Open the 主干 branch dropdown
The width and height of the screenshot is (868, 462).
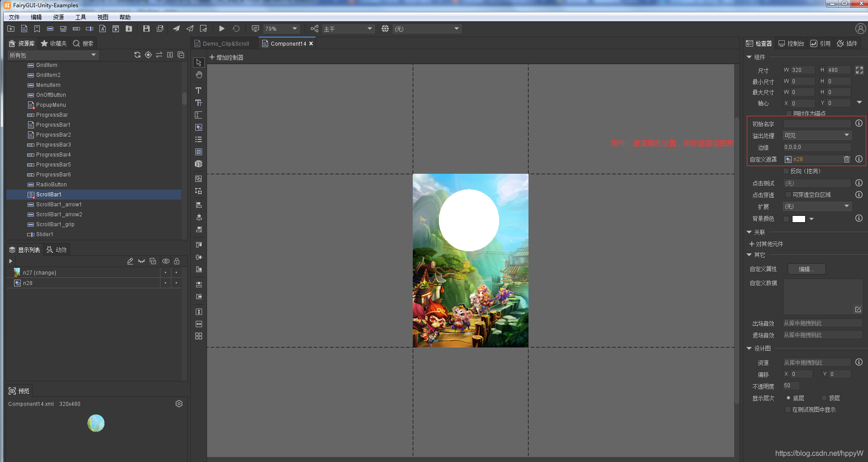click(x=348, y=29)
